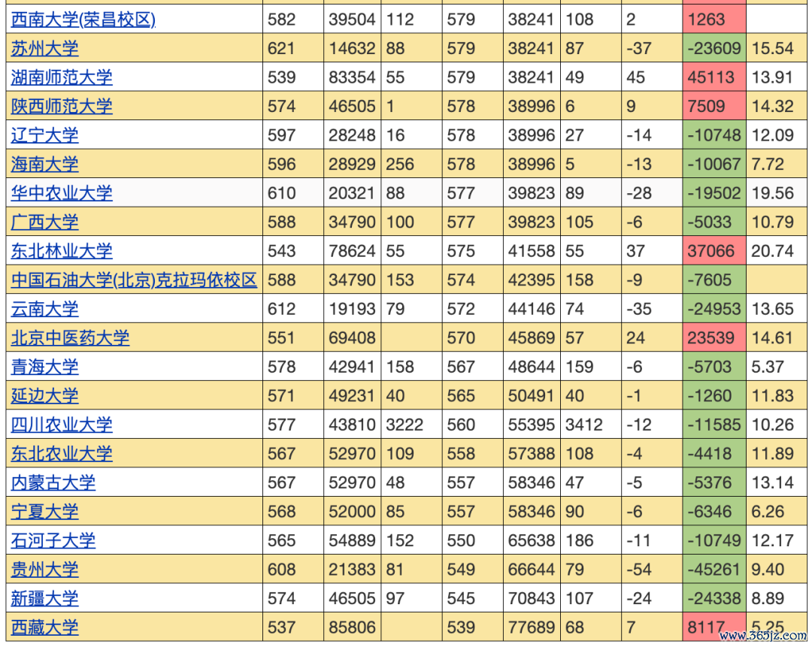Select value 186 in 石河子大学 row
The image size is (812, 647).
pos(580,541)
